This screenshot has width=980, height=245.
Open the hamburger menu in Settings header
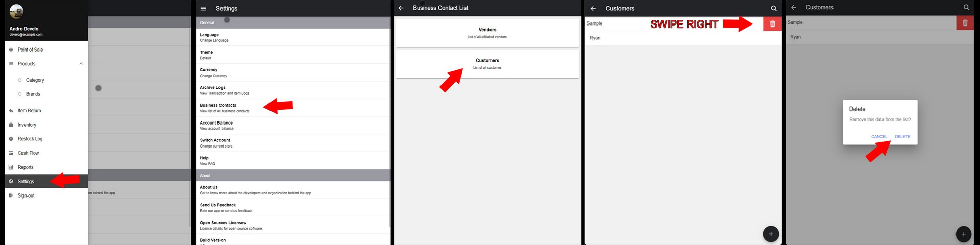pos(203,9)
